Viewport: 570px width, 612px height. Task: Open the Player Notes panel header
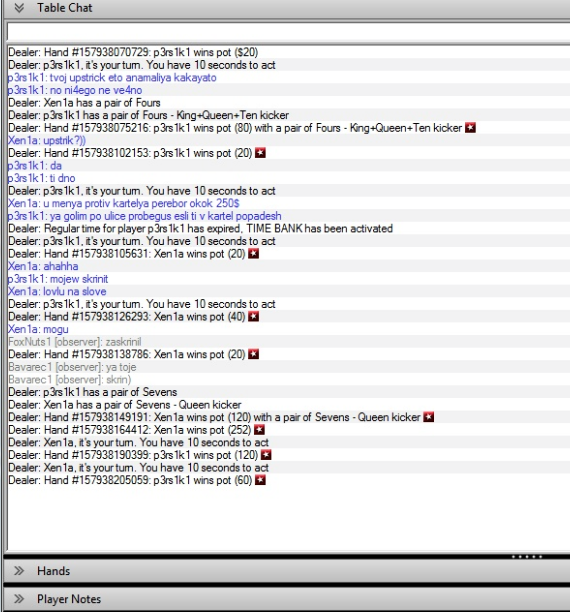click(x=287, y=599)
